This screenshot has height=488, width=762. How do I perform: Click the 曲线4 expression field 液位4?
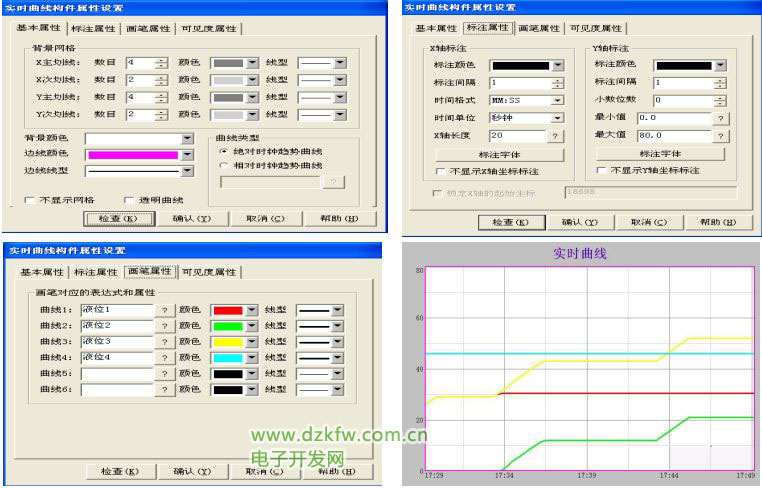pyautogui.click(x=115, y=357)
